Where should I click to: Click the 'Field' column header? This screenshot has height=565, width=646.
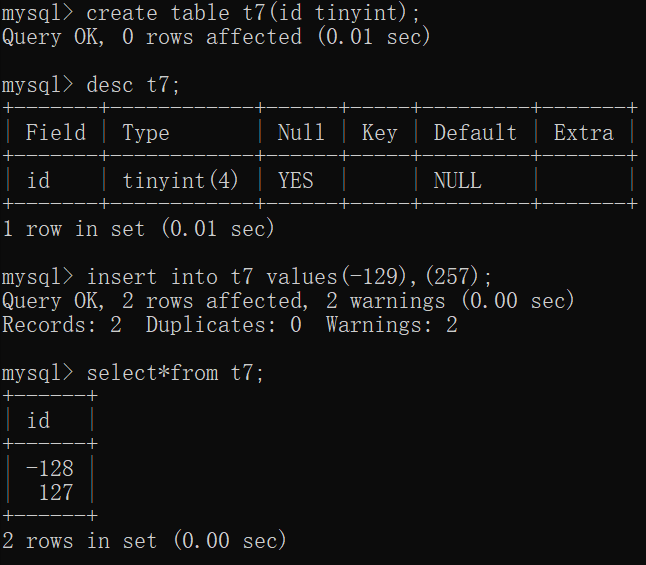(55, 133)
